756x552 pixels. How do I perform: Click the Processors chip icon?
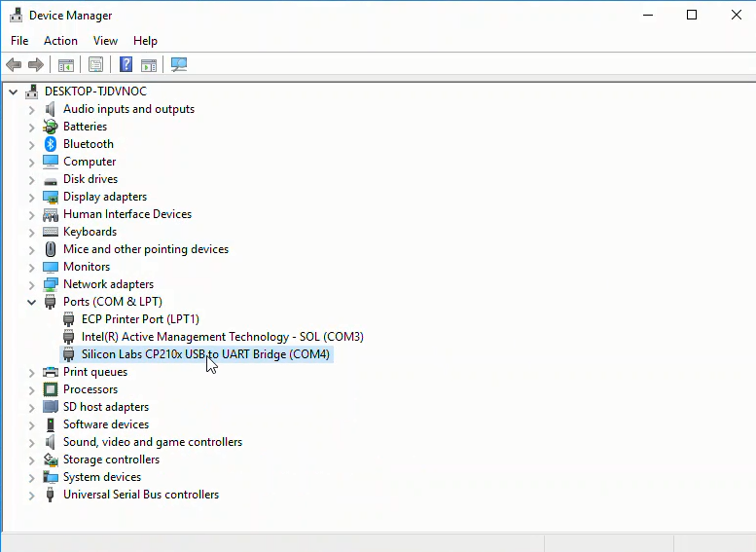51,389
